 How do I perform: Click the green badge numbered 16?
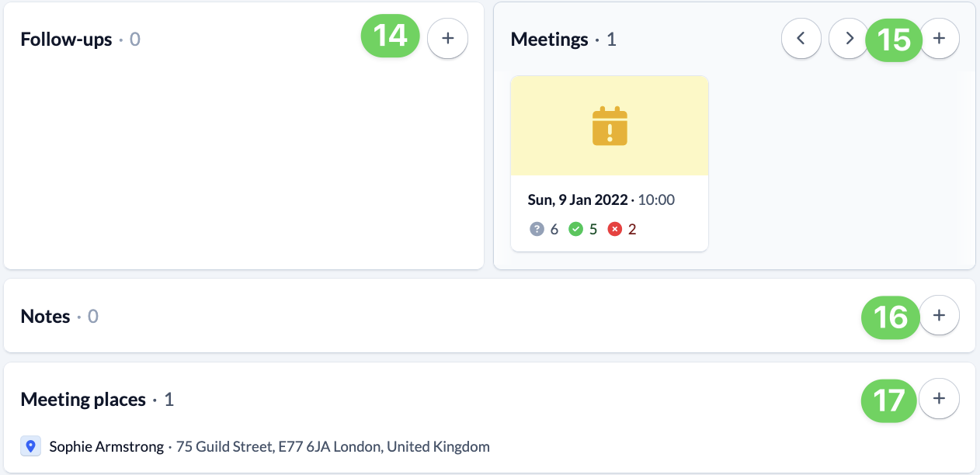click(x=890, y=317)
